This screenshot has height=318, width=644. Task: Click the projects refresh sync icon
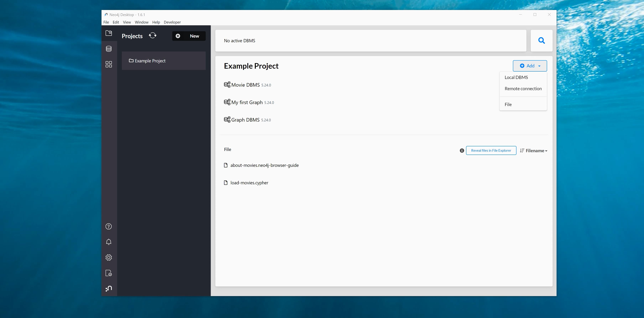coord(152,35)
